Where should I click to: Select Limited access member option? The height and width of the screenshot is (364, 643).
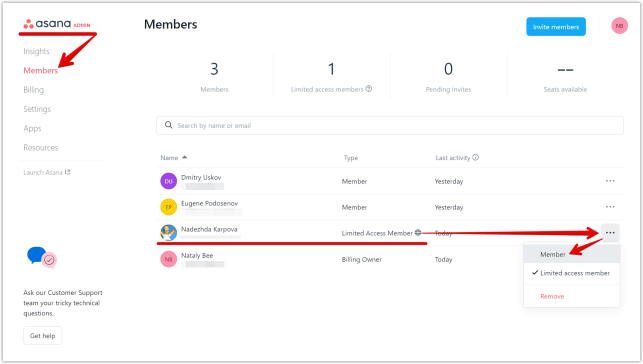tap(572, 273)
